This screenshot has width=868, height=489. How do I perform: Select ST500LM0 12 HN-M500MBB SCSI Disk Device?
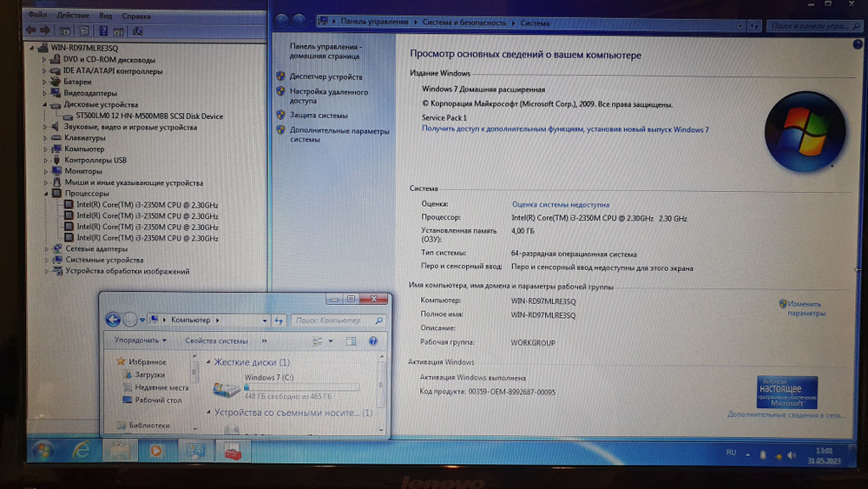click(x=149, y=116)
